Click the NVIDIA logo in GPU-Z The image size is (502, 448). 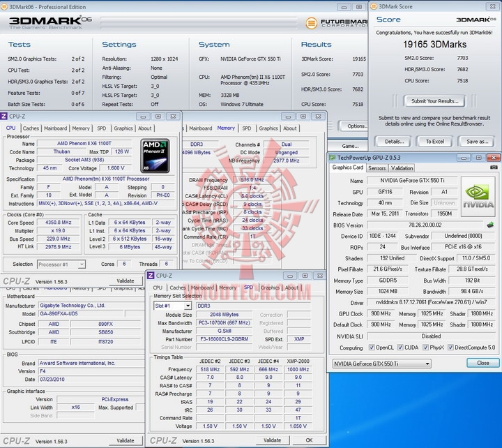(479, 197)
